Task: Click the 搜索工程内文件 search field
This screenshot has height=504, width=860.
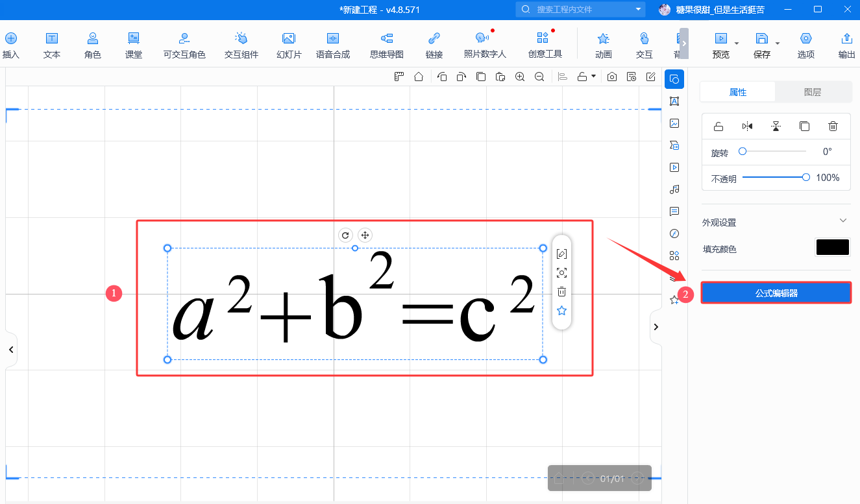Action: click(x=581, y=9)
